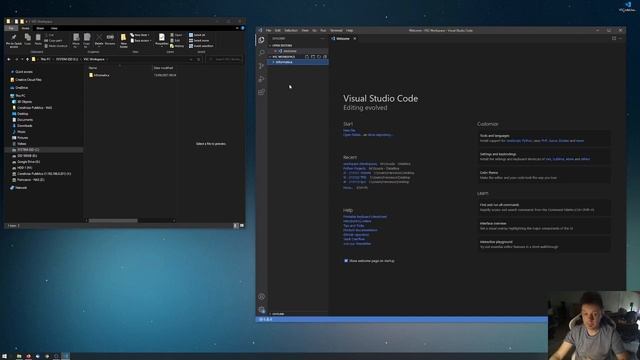The width and height of the screenshot is (640, 360).
Task: Open the File menu in VS Code
Action: (269, 31)
